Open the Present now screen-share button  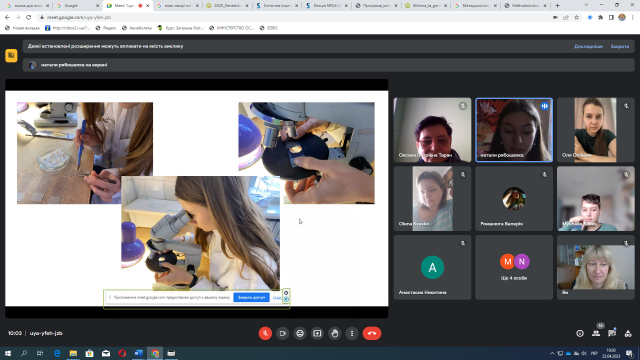(317, 333)
